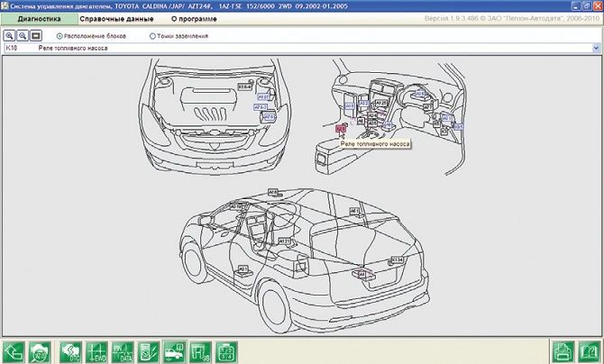This screenshot has width=604, height=364.
Task: Select 'Расположение блоков' radio button
Action: (59, 36)
